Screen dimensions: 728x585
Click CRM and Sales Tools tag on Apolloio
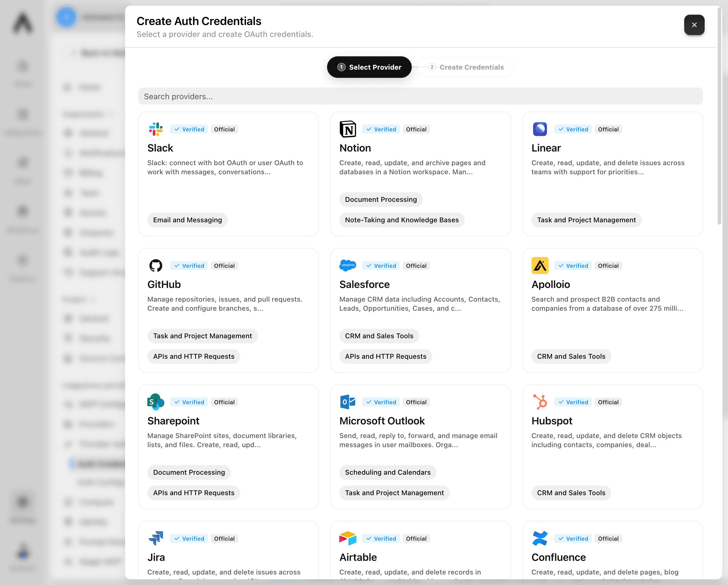[x=571, y=356]
